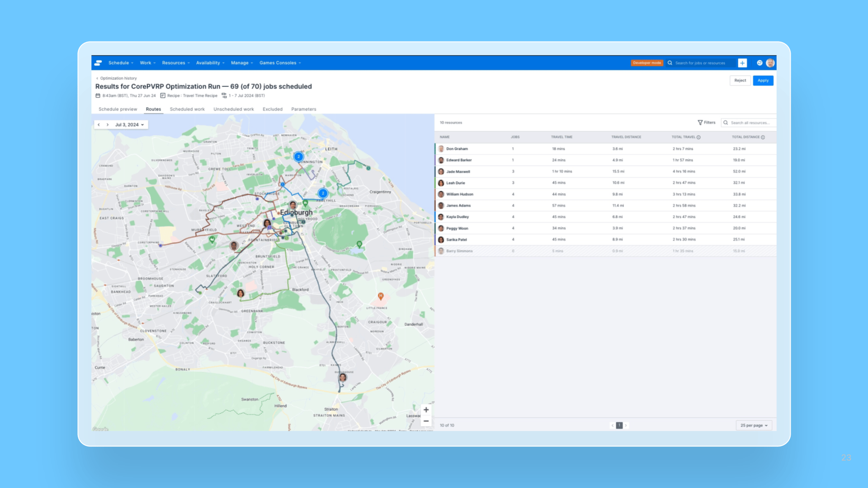This screenshot has height=488, width=868.
Task: Click the Skedulo logo icon in the navbar
Action: tap(98, 63)
